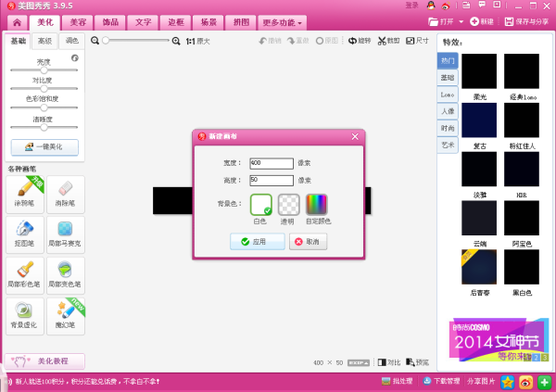Click the 批处理 batch processing icon

[385, 382]
